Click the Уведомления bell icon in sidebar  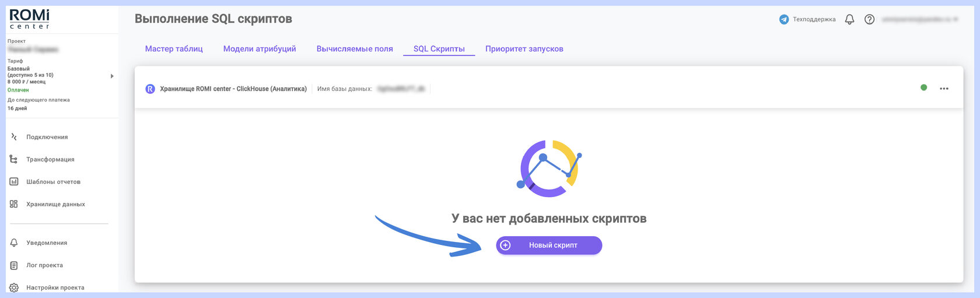[x=14, y=243]
